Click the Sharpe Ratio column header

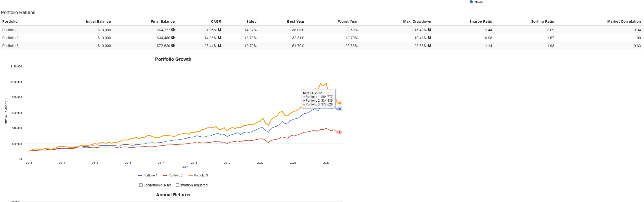tap(480, 21)
